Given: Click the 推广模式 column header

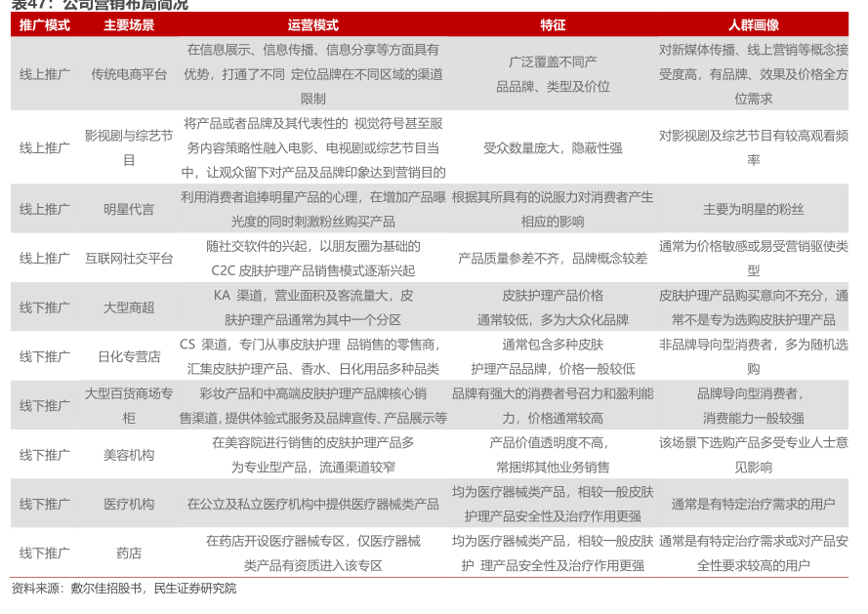Looking at the screenshot, I should [45, 25].
